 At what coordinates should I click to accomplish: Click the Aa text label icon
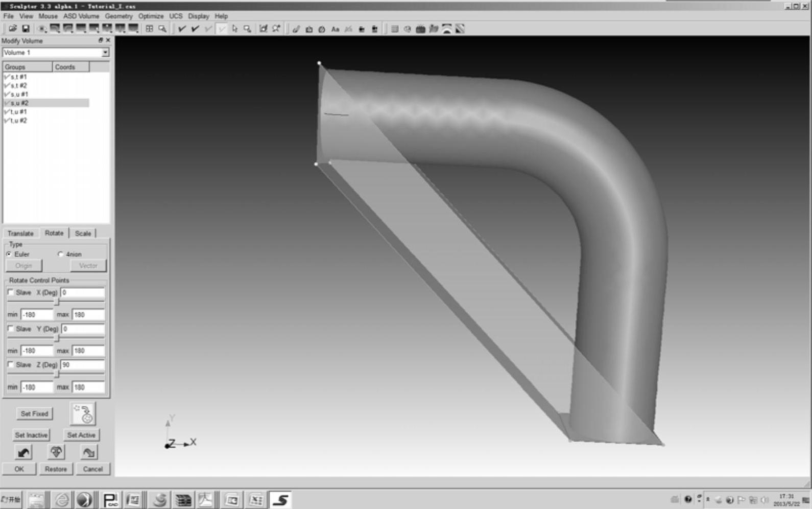pos(335,29)
